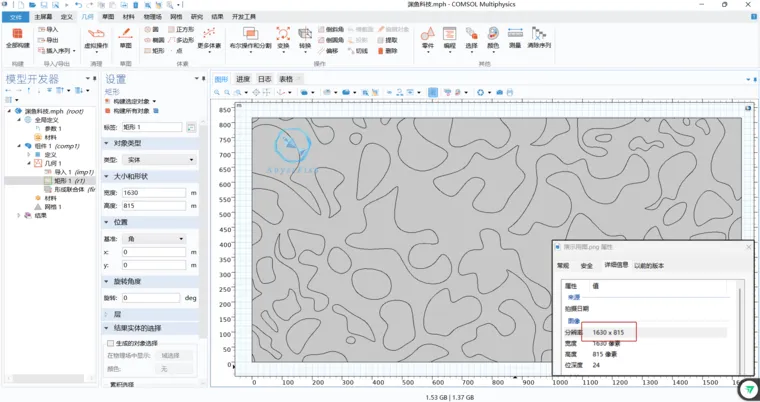Click 导入 (Import) in the ribbon
This screenshot has height=402, width=760.
pyautogui.click(x=48, y=30)
